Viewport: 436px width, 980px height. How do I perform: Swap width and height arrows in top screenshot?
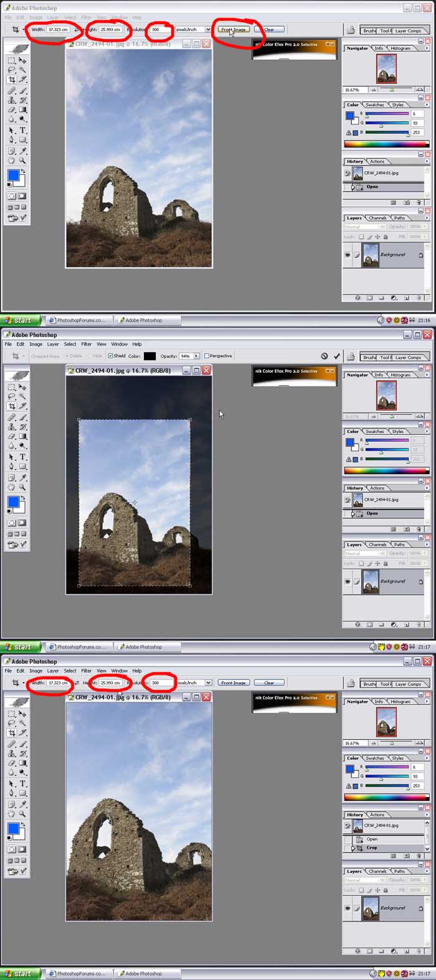tap(77, 29)
